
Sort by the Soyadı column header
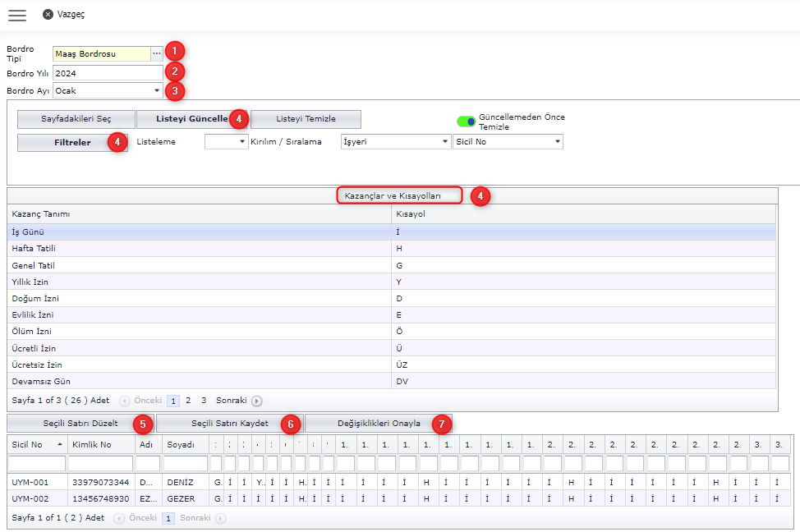(x=186, y=445)
